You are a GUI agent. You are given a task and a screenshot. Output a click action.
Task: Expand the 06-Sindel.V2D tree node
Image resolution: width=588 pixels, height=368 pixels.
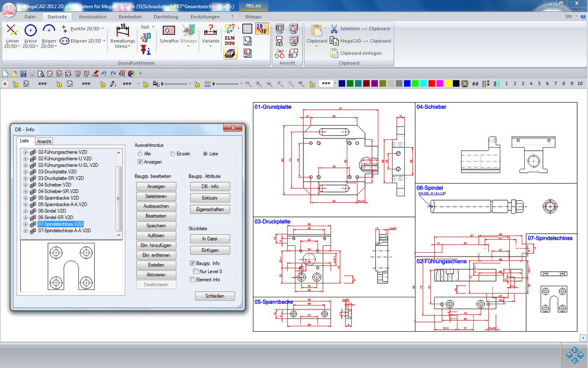25,211
